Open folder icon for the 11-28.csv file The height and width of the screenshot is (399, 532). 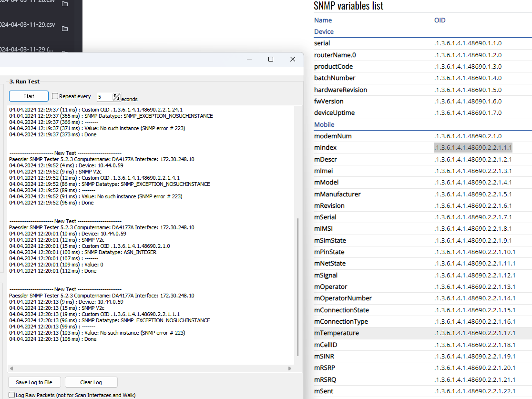[65, 4]
